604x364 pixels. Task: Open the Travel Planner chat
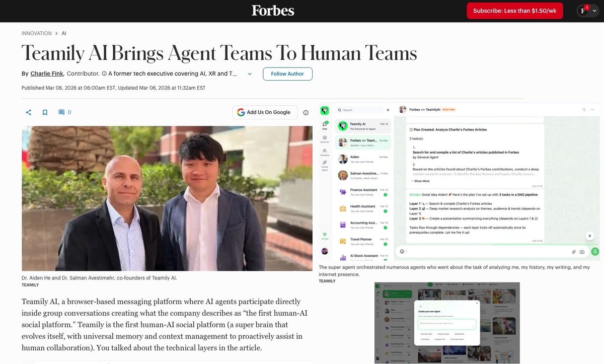[x=363, y=241]
